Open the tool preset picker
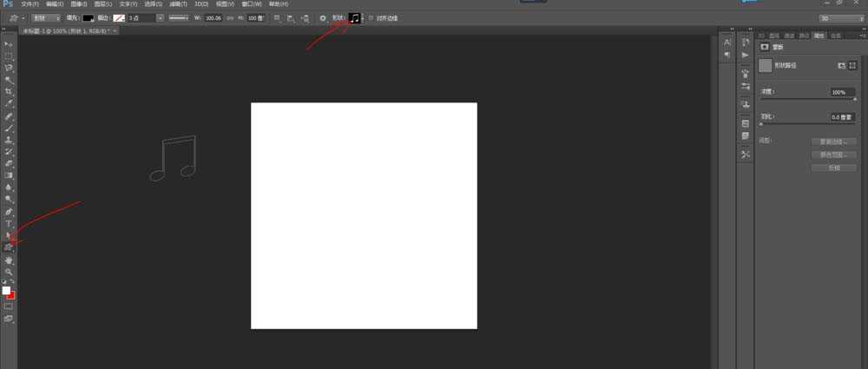This screenshot has width=868, height=369. point(16,18)
